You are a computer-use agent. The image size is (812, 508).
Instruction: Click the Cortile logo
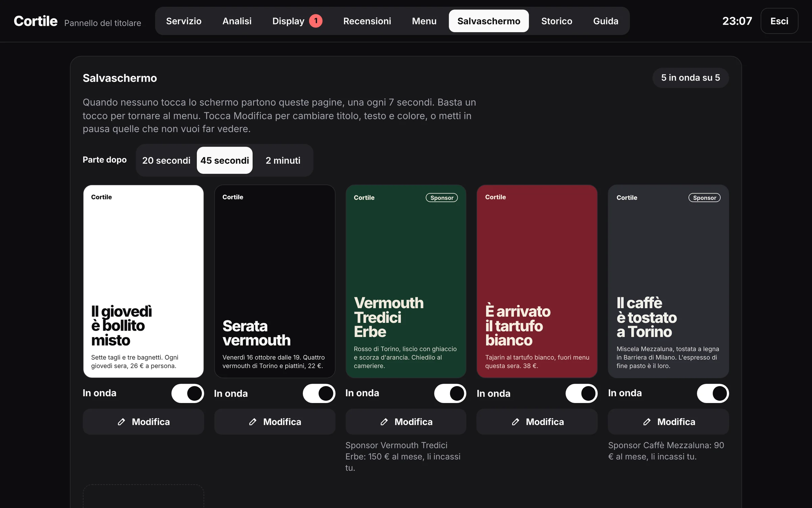tap(36, 21)
